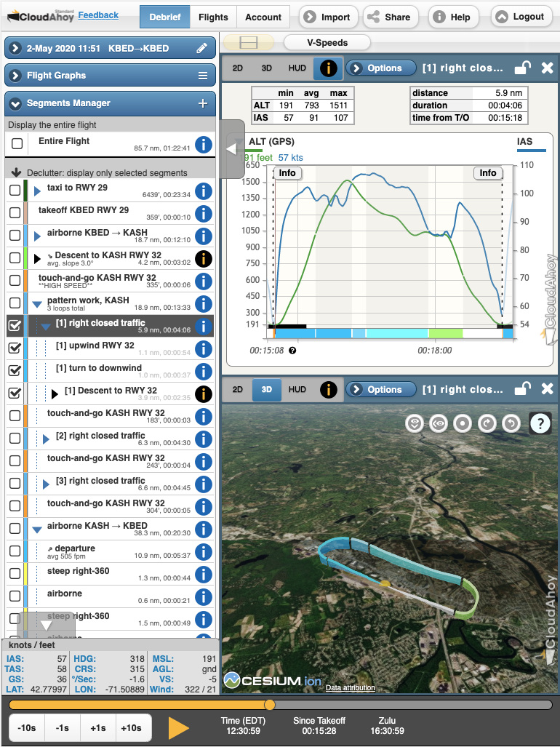Click the pencil edit icon for the flight
Screen dimensions: 560x747
click(201, 49)
